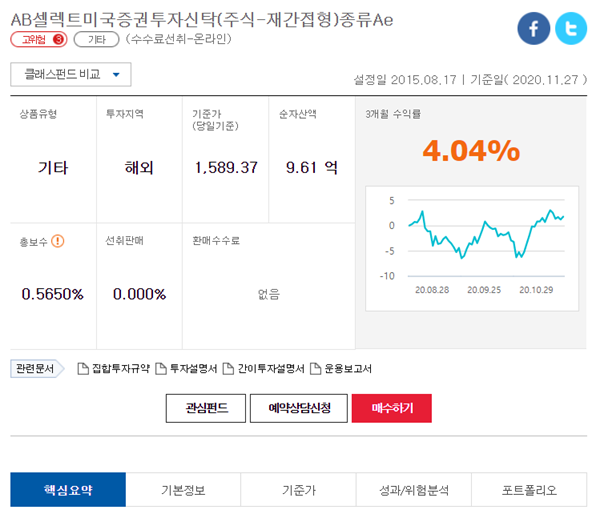
Task: Select the 핵심요약 tab
Action: tap(68, 489)
